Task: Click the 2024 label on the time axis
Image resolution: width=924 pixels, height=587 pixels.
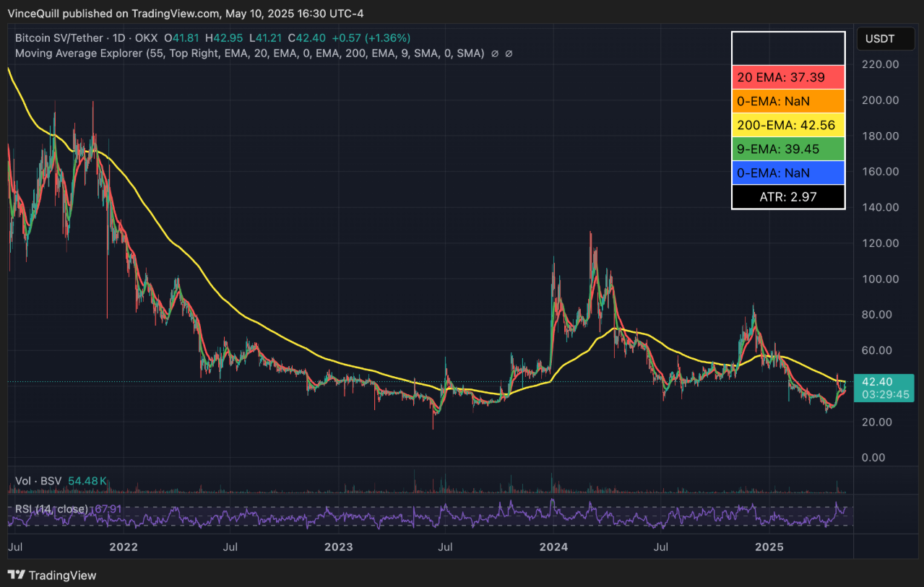Action: pyautogui.click(x=553, y=547)
